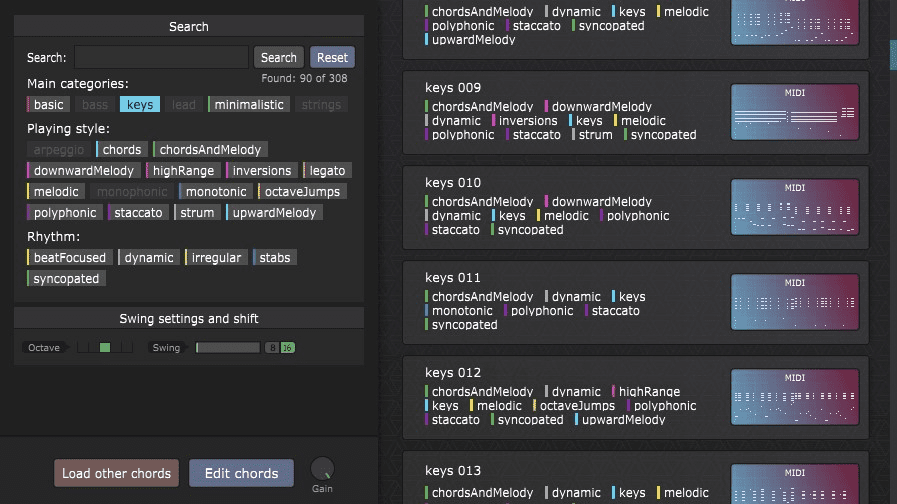This screenshot has width=897, height=504.
Task: Select inversions filter in search panel
Action: tap(261, 170)
